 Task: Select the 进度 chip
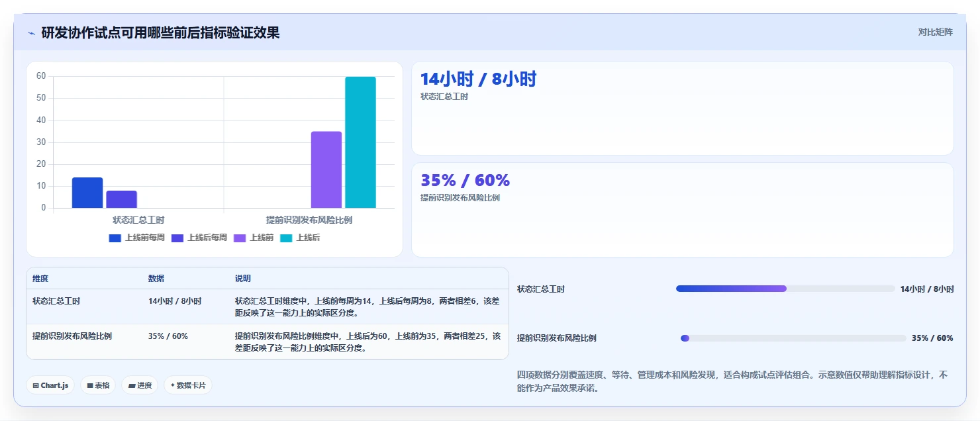point(140,385)
